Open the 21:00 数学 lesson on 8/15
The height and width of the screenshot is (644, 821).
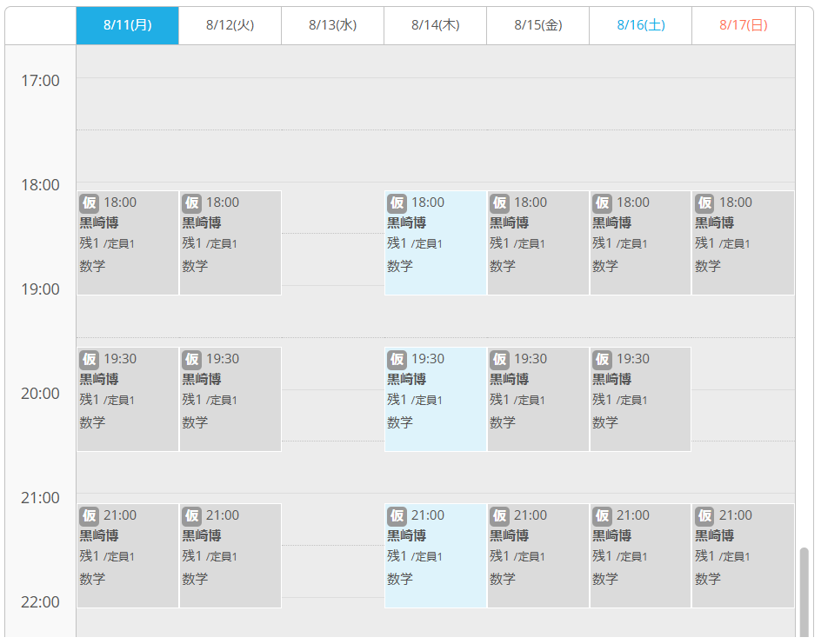tap(538, 555)
